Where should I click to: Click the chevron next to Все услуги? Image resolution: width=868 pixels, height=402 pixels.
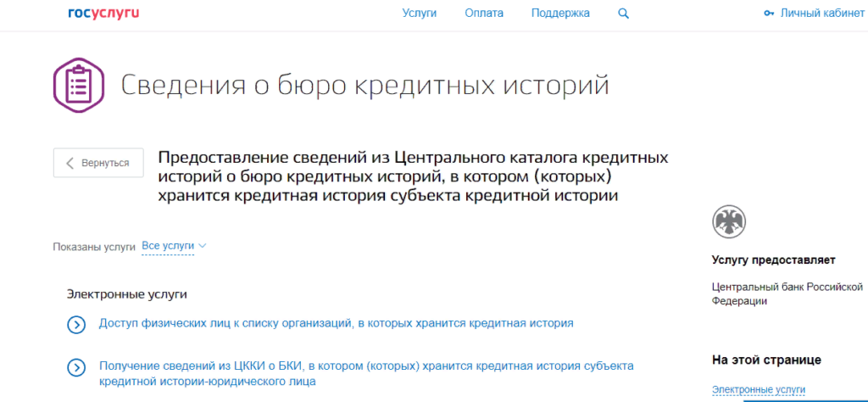tap(203, 246)
